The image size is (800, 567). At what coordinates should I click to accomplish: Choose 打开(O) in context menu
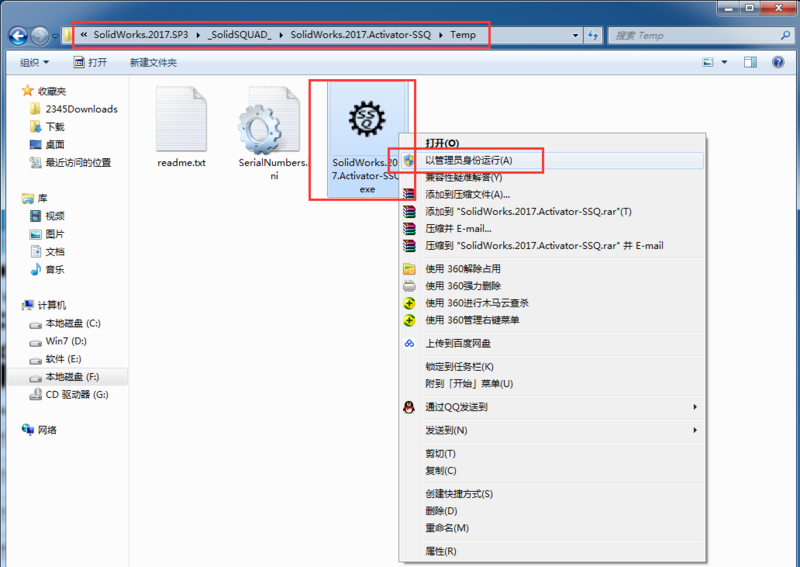coord(552,143)
